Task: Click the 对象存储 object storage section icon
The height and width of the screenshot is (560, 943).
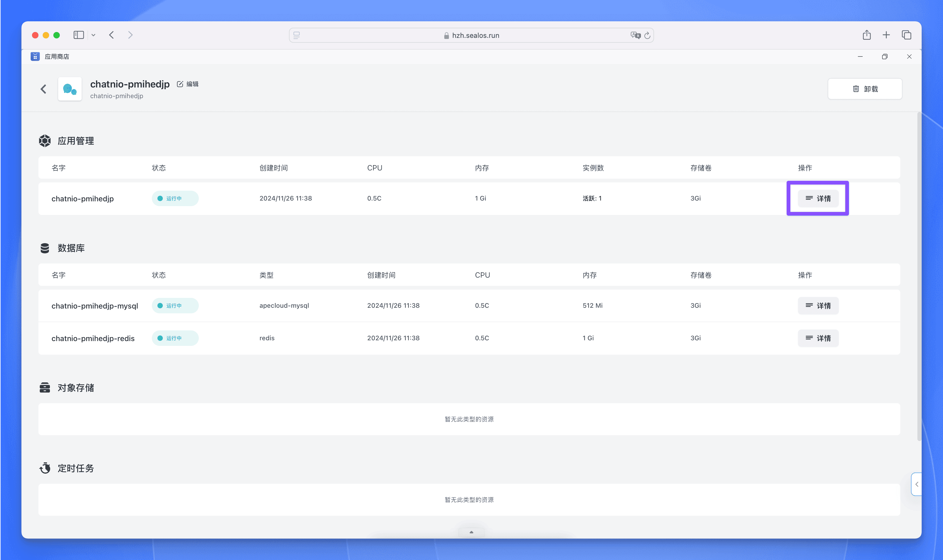Action: (45, 387)
